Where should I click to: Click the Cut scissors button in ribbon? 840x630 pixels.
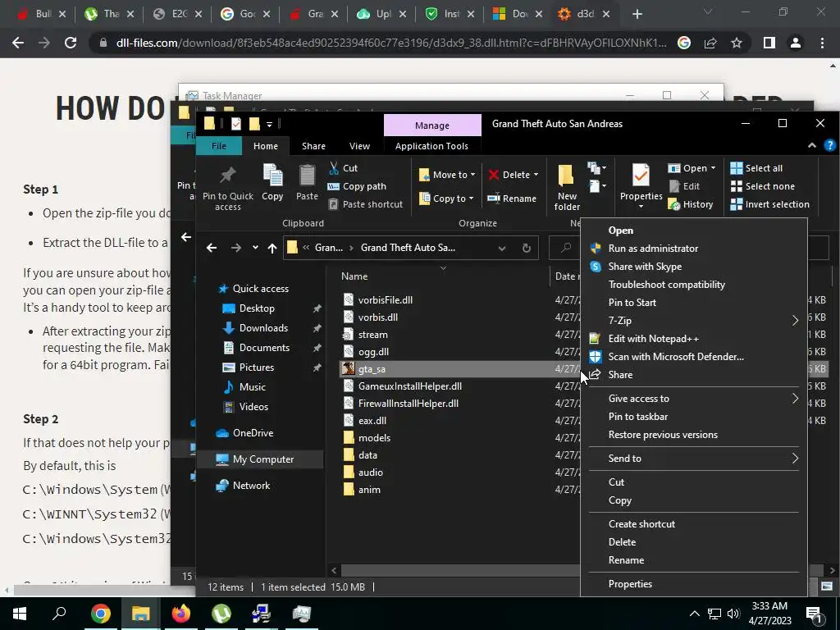coord(343,168)
